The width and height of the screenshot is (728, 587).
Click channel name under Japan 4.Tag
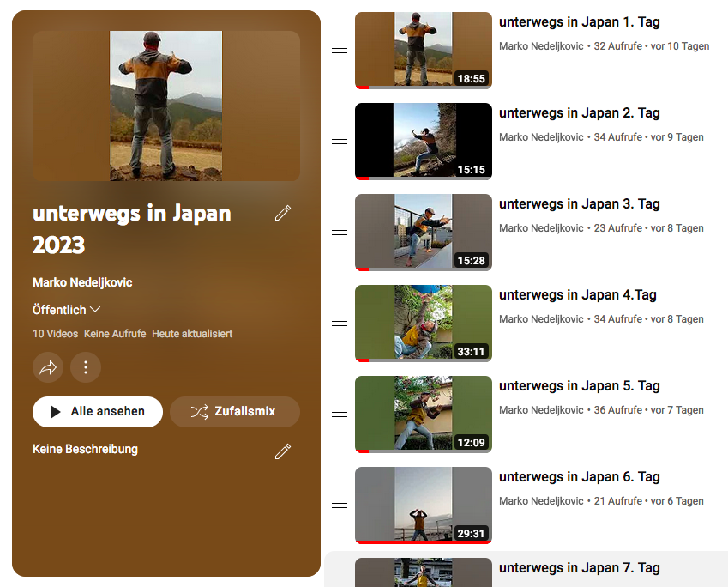[541, 319]
